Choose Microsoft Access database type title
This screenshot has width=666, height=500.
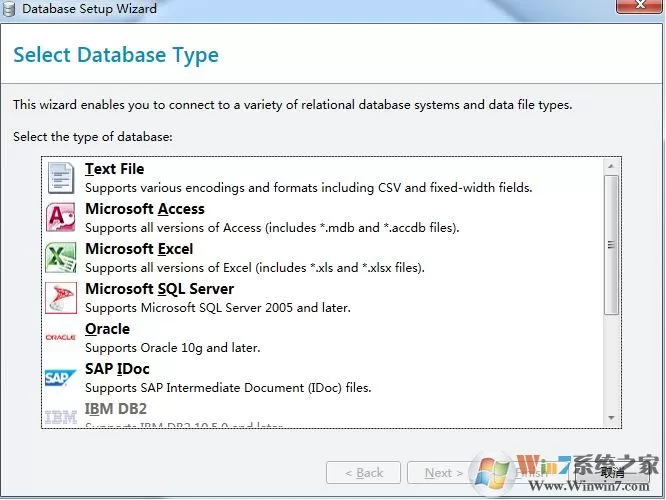point(144,209)
